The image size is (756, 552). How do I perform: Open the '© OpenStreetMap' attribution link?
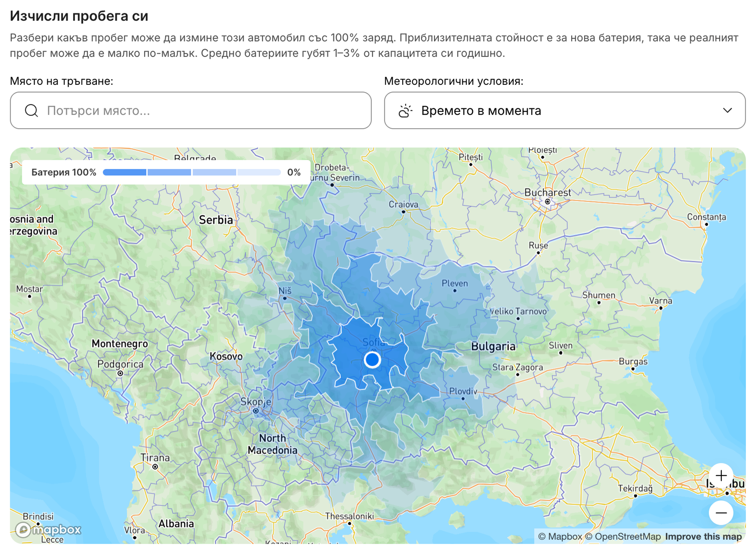[623, 537]
